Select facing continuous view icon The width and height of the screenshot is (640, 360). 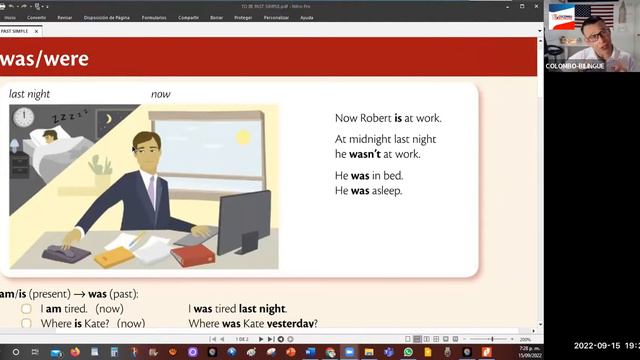(436, 339)
